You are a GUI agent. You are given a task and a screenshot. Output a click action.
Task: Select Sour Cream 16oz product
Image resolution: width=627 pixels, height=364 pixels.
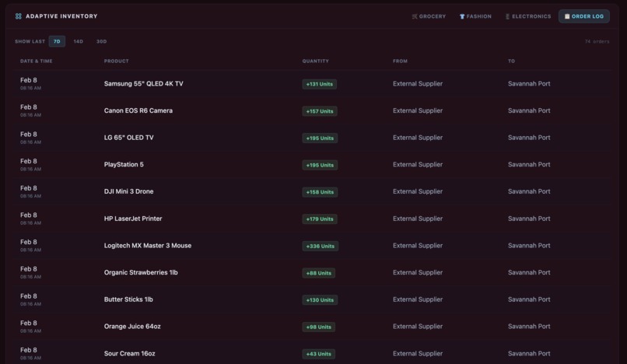tap(130, 354)
